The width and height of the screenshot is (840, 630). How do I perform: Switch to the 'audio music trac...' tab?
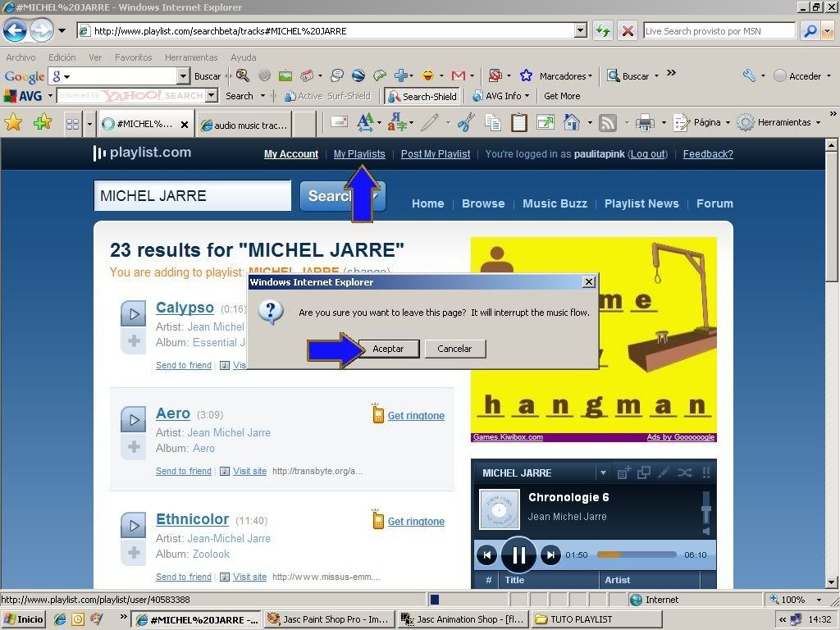244,125
